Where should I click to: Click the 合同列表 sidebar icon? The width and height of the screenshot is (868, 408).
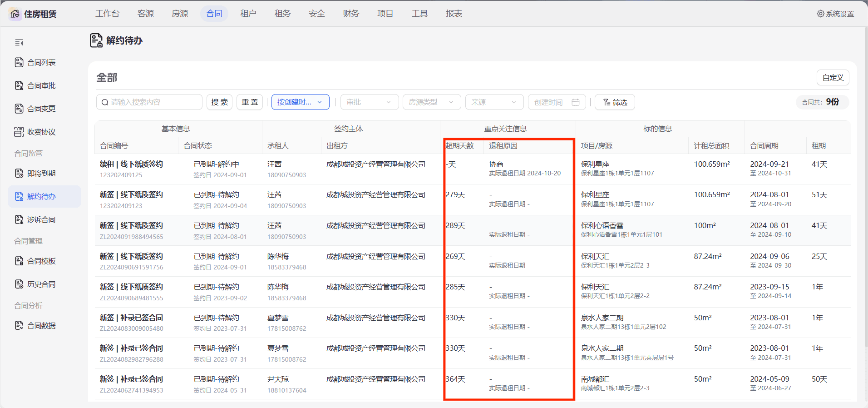(19, 62)
